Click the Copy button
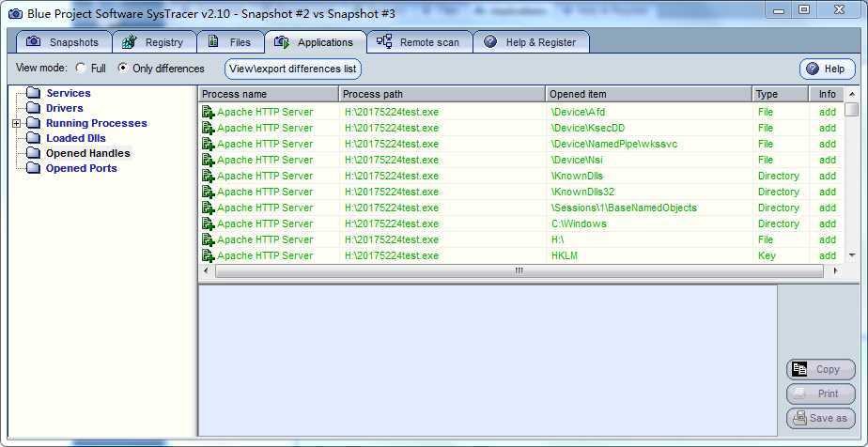Viewport: 868px width, 447px height. point(820,370)
